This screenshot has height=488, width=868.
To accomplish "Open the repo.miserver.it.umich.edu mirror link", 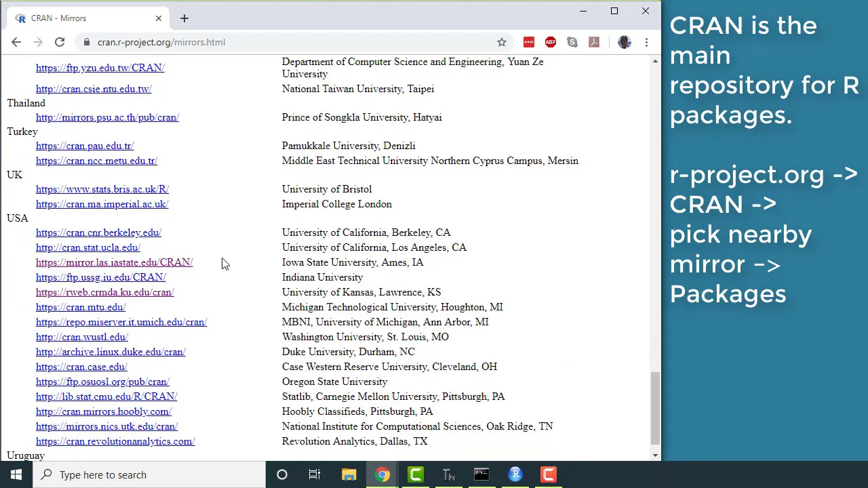I will coord(121,322).
